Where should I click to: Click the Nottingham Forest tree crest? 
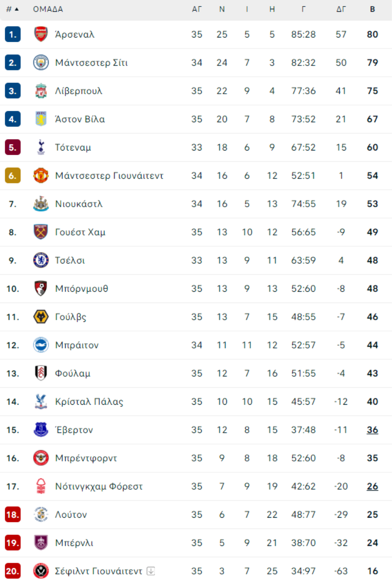(41, 486)
